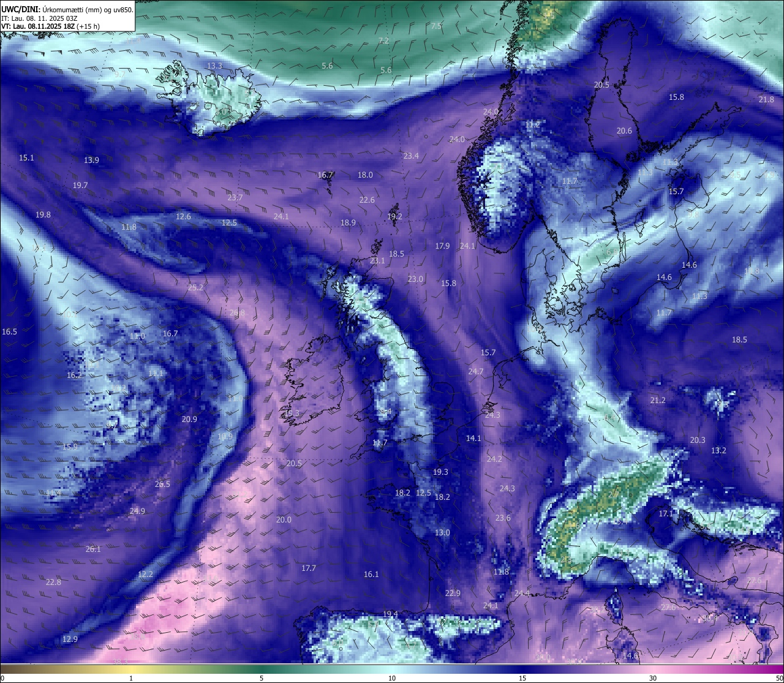Click the 20.6 value label
This screenshot has width=784, height=683.
[x=624, y=130]
